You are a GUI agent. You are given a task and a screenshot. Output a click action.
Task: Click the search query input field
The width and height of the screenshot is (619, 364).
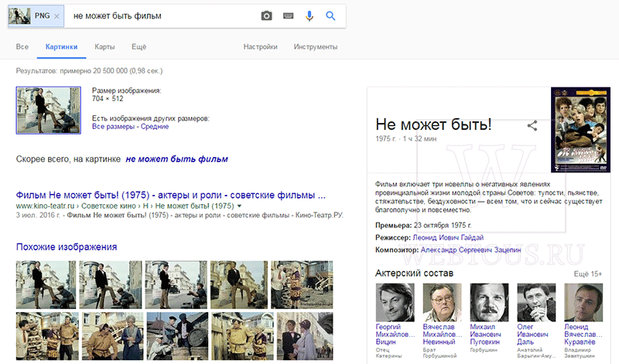[x=162, y=15]
